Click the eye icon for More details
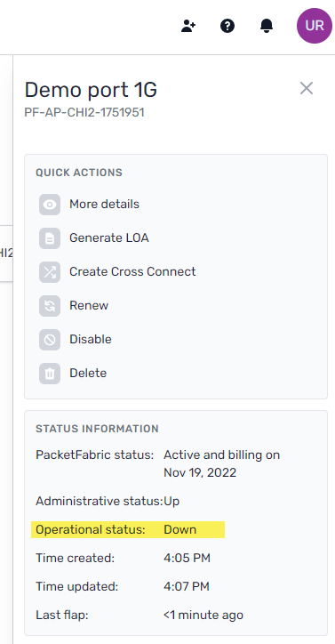 click(x=50, y=205)
